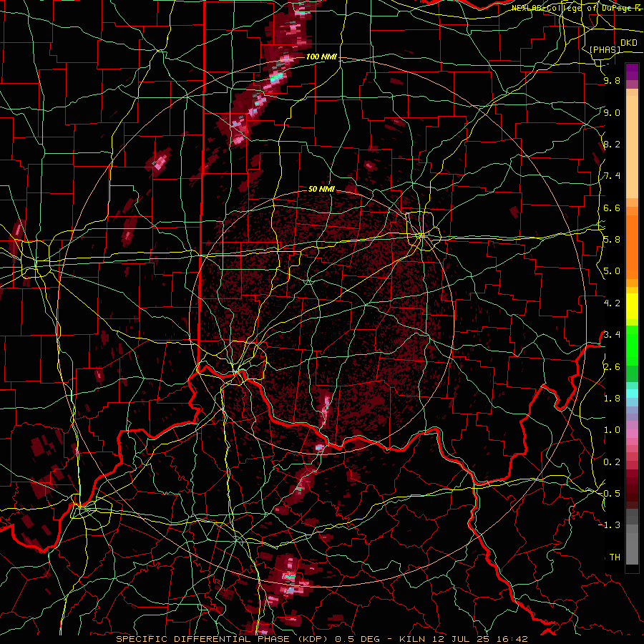Click the 9.8 legend value

[612, 80]
